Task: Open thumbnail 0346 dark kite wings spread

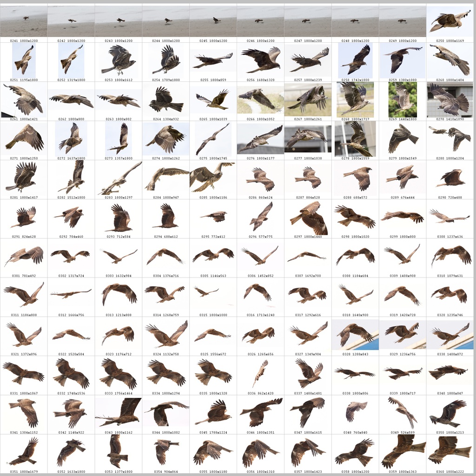Action: [260, 413]
